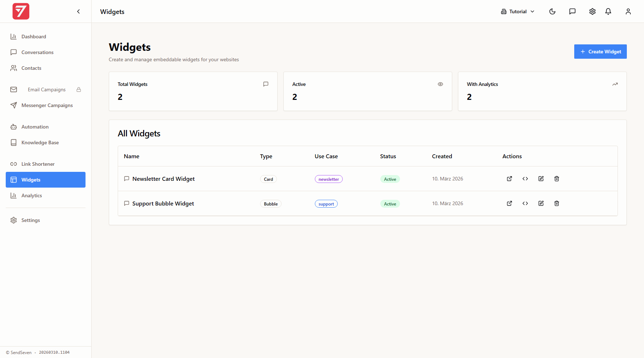644x358 pixels.
Task: Click the Actions column header
Action: tap(512, 156)
